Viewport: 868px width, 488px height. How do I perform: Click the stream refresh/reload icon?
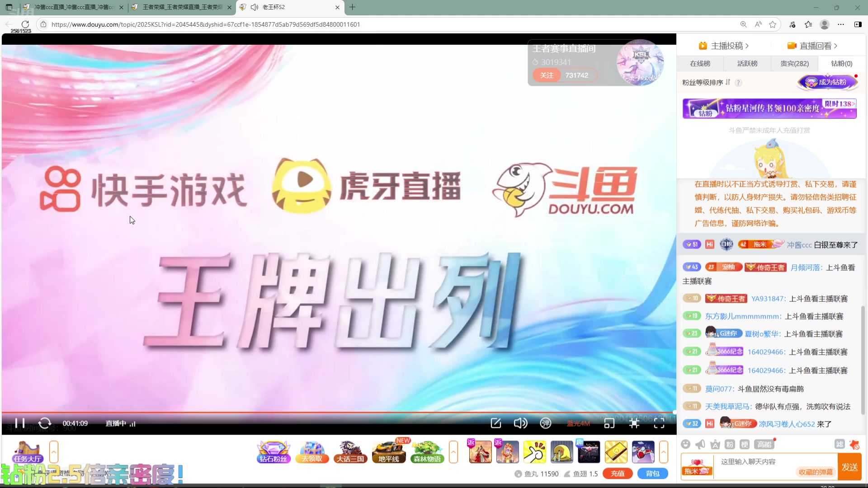click(44, 423)
